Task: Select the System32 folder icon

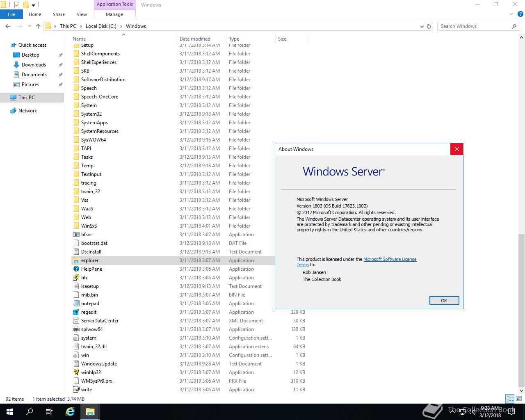Action: coord(76,114)
